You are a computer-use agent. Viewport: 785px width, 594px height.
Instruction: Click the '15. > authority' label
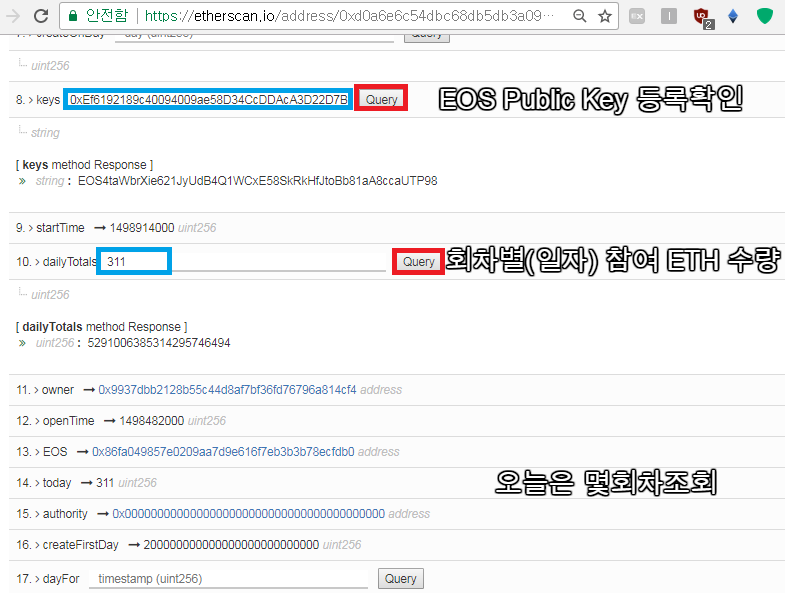pos(52,514)
